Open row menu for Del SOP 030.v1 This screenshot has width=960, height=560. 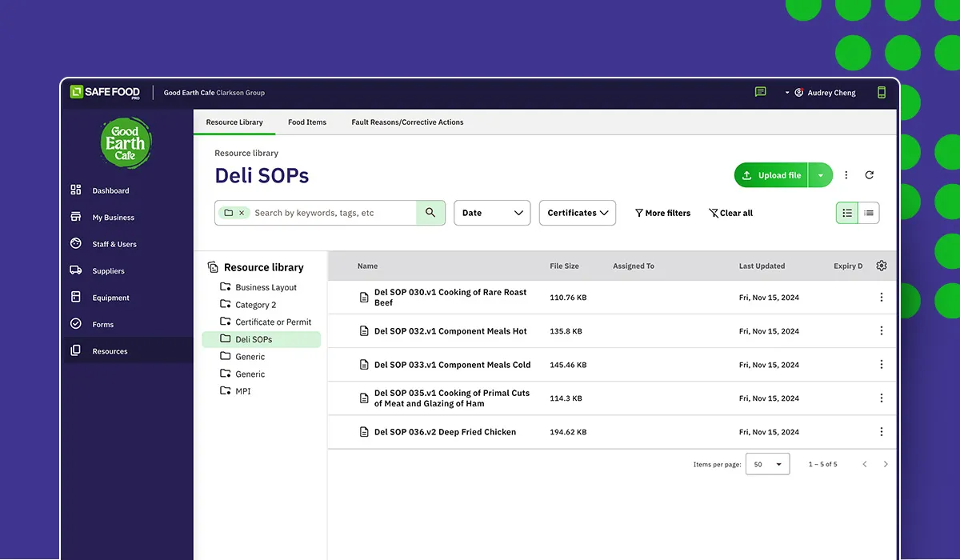coord(882,298)
